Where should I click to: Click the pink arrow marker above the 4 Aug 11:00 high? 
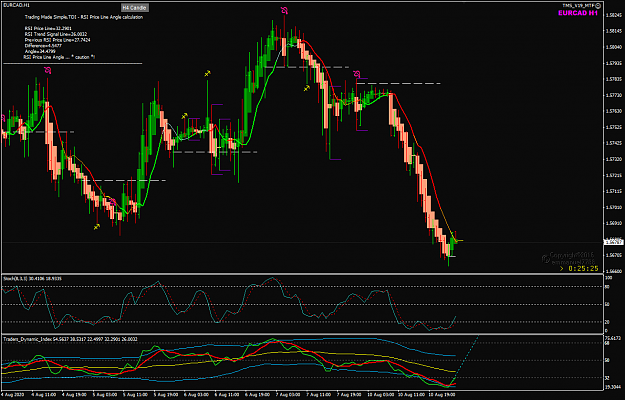pos(47,71)
